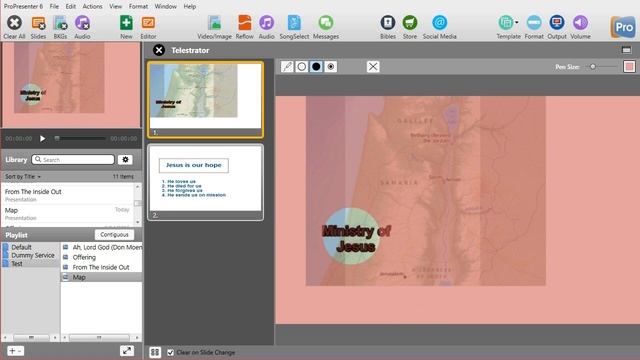Open the Edit menu
Screen dimensions: 640x360
[71, 7]
